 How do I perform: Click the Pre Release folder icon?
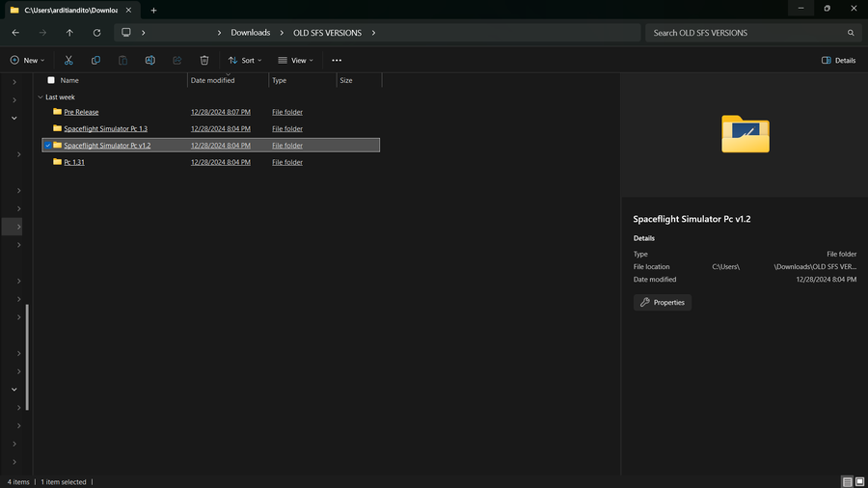click(57, 111)
